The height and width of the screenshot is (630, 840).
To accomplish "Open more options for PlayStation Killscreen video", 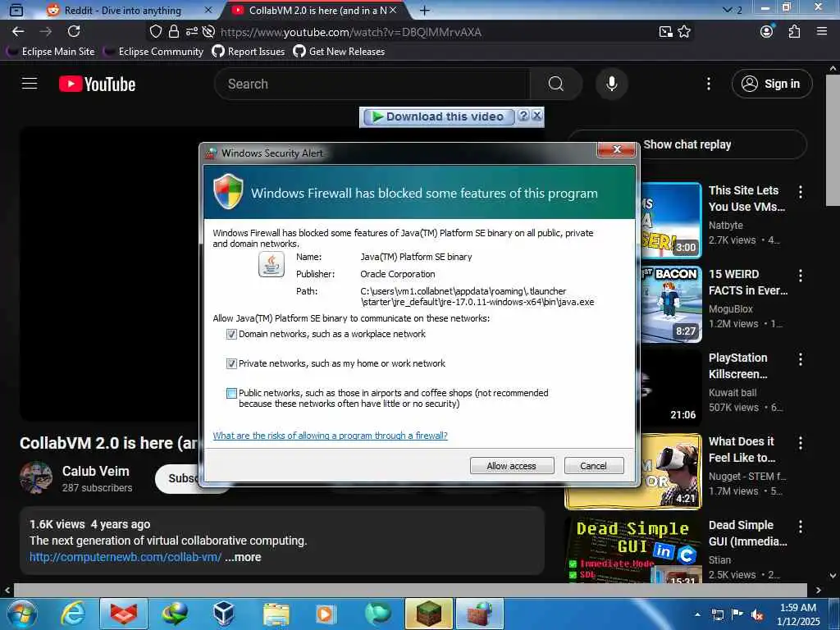I will coord(801,359).
